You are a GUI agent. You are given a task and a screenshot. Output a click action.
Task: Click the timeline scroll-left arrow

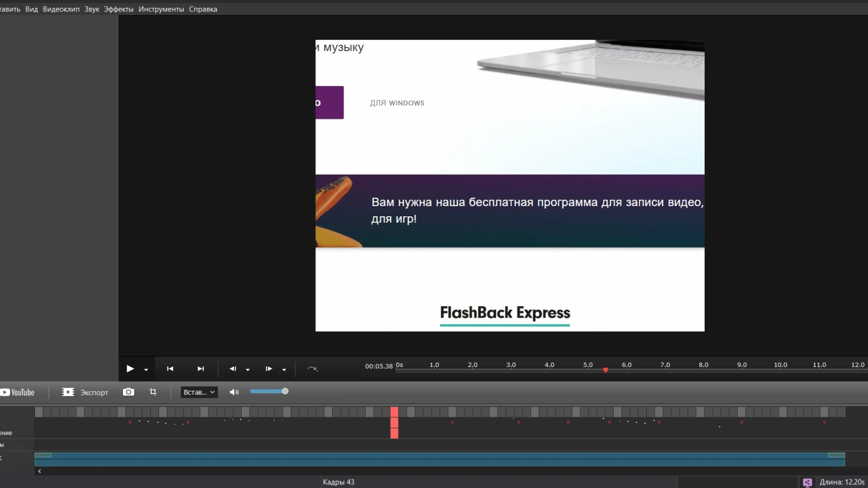tap(40, 471)
